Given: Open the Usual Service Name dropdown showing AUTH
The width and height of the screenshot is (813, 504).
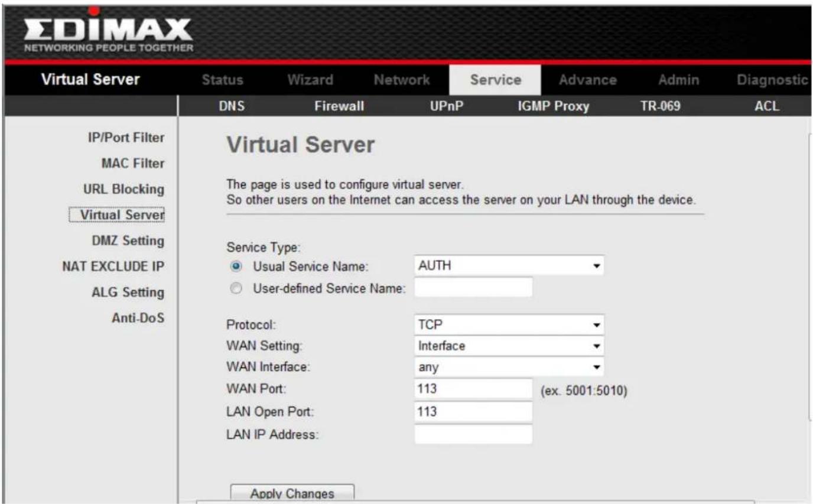Looking at the screenshot, I should click(509, 266).
